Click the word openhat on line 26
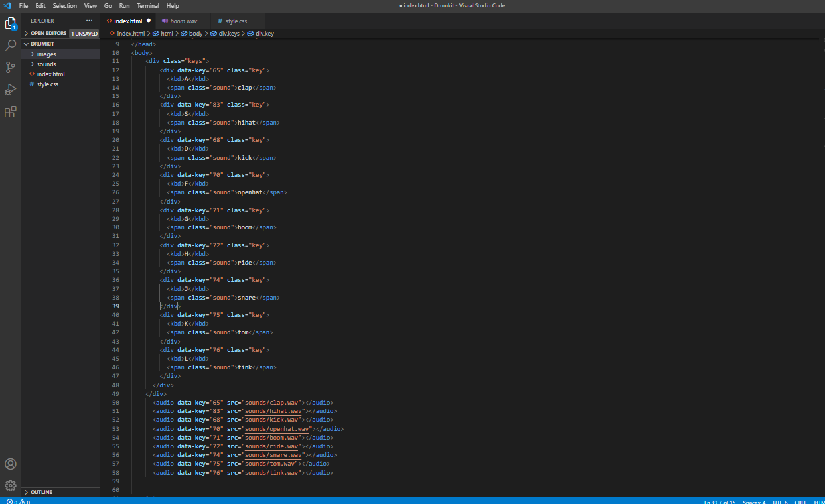This screenshot has width=825, height=504. click(250, 192)
